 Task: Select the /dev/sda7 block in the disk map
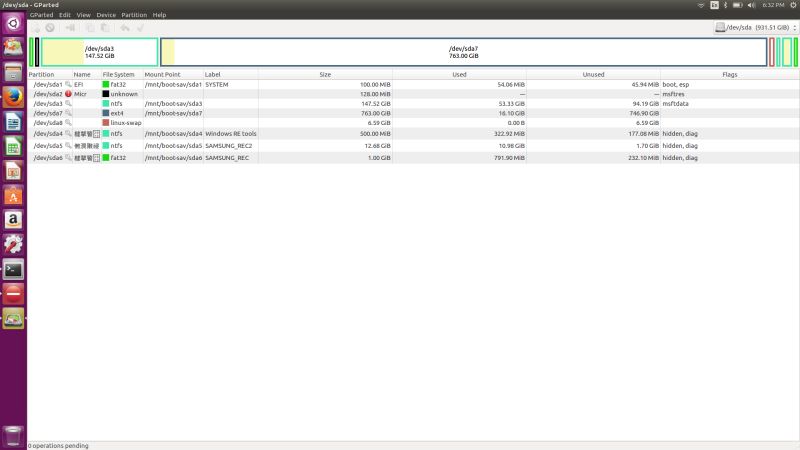[x=463, y=52]
